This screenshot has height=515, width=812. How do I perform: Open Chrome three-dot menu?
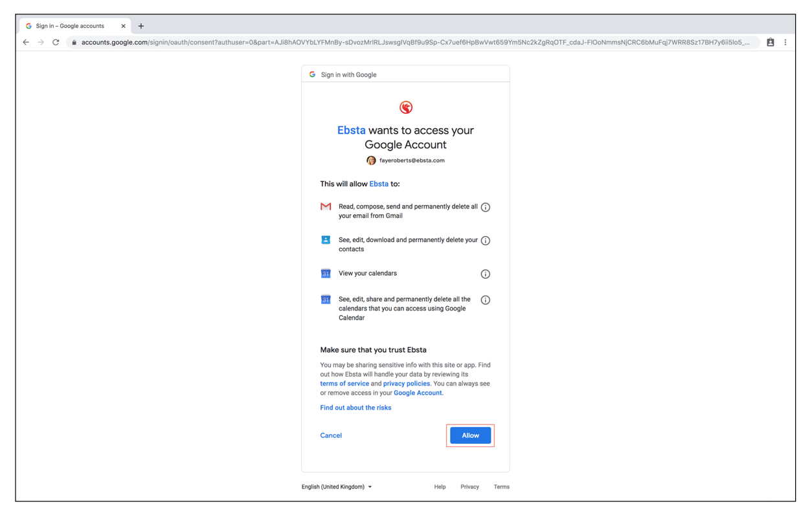pyautogui.click(x=785, y=43)
